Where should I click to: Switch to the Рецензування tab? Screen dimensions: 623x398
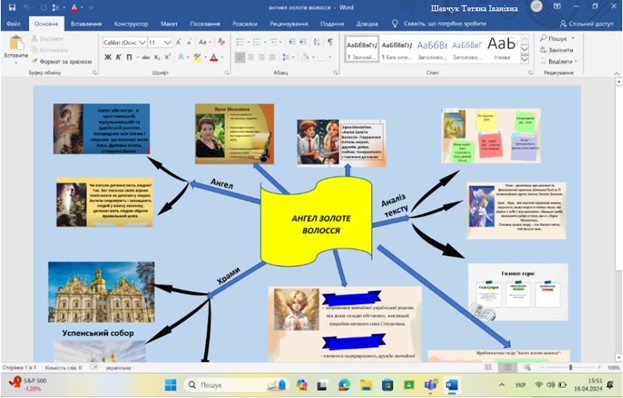tap(289, 24)
